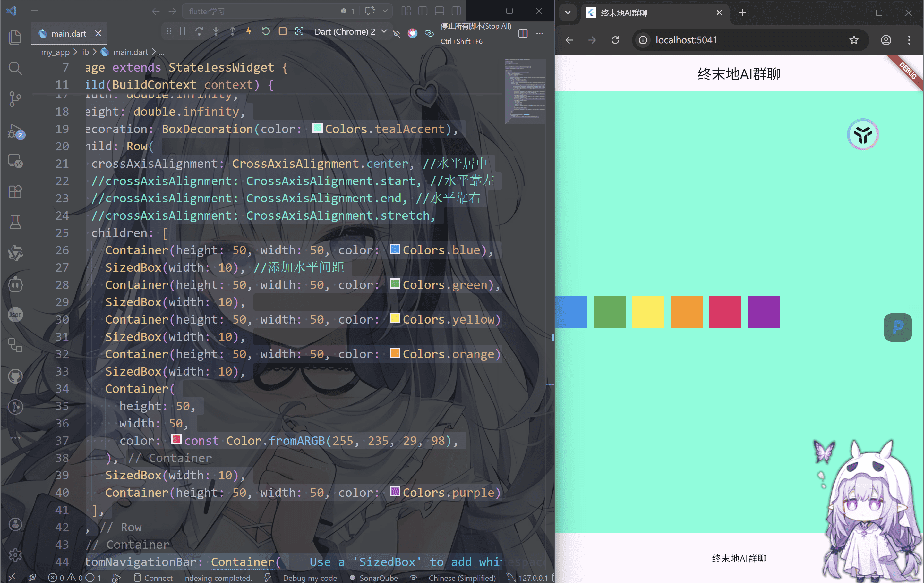This screenshot has width=924, height=583.
Task: Open a new Chrome tab
Action: click(x=742, y=13)
